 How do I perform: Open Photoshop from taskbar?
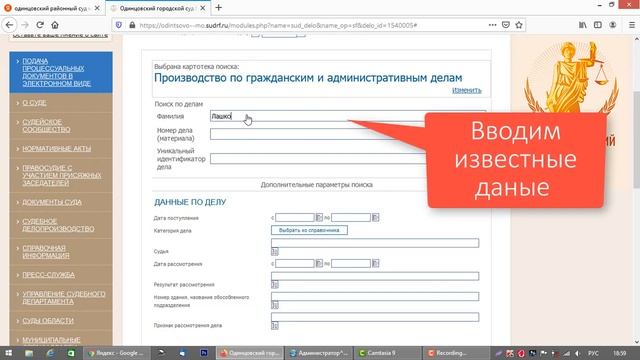coord(204,353)
